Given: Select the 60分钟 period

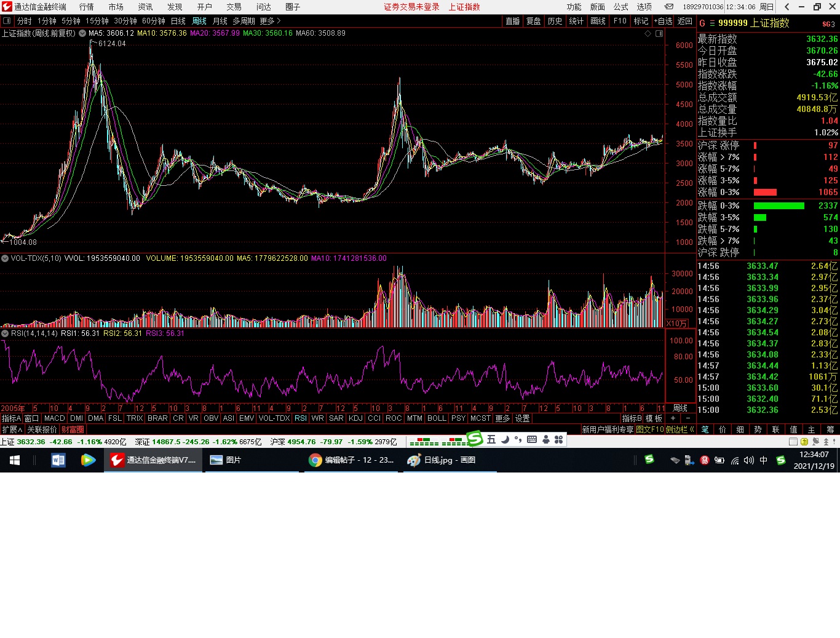Looking at the screenshot, I should coord(154,21).
